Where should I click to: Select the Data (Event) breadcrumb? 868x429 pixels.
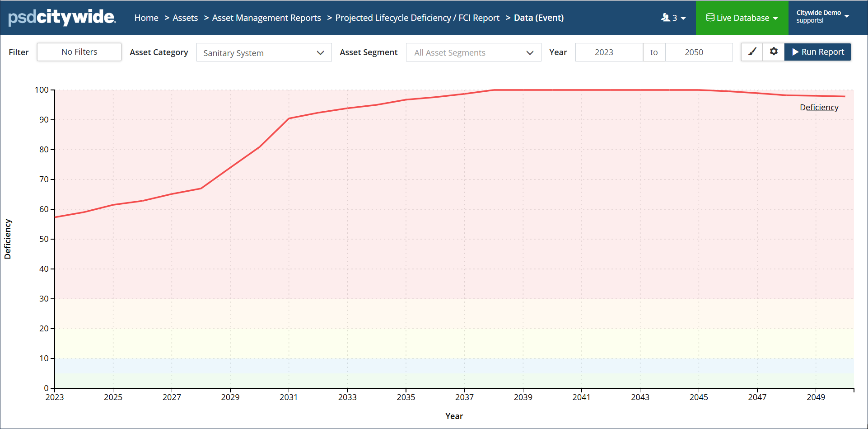(x=539, y=18)
